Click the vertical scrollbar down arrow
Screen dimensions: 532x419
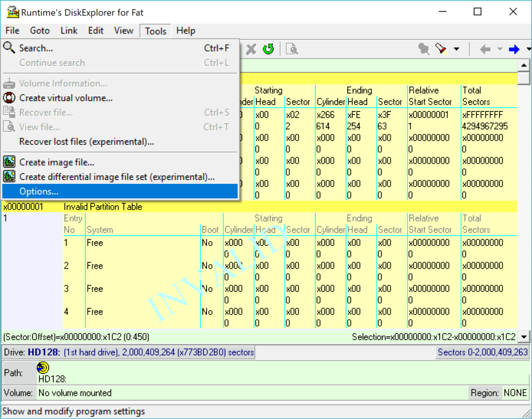[524, 337]
